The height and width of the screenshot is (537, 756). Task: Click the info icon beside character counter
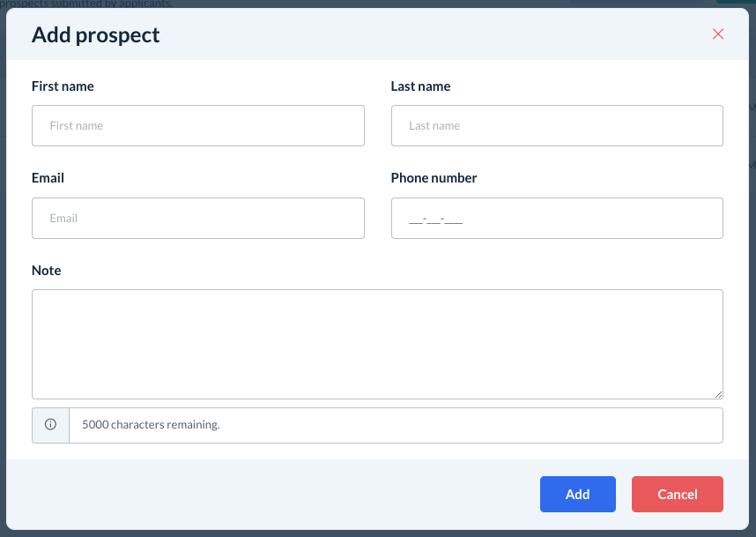click(x=50, y=425)
